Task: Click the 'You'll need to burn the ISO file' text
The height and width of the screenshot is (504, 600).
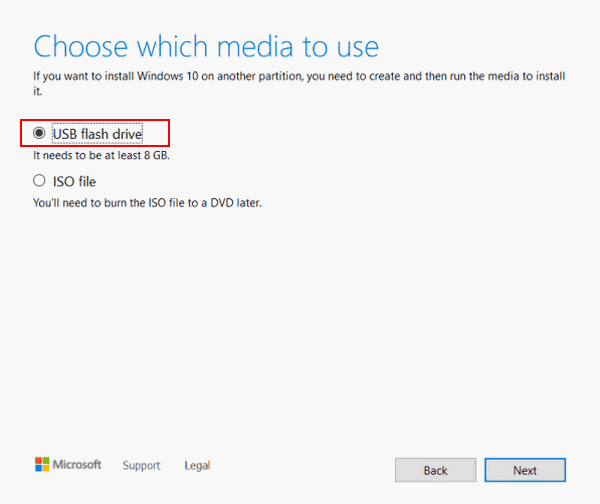Action: coord(147,203)
